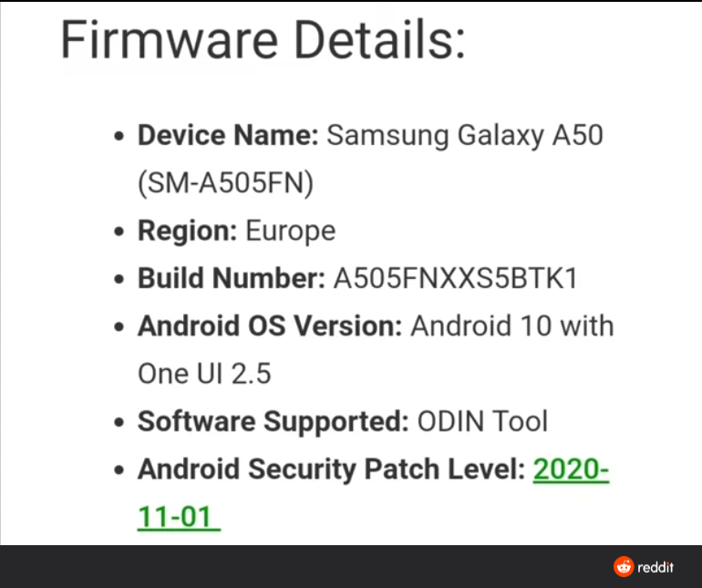The width and height of the screenshot is (702, 588).
Task: Click the Region Europe entry
Action: [236, 231]
